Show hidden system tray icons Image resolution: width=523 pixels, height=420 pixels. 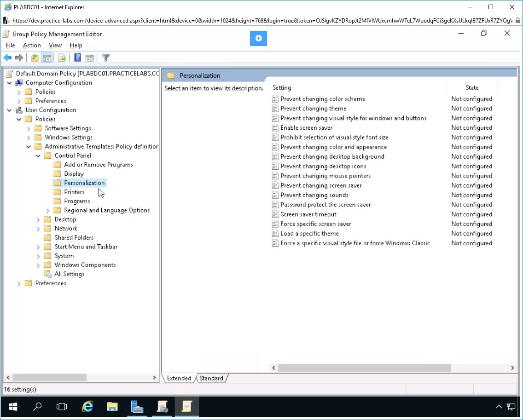pos(499,407)
